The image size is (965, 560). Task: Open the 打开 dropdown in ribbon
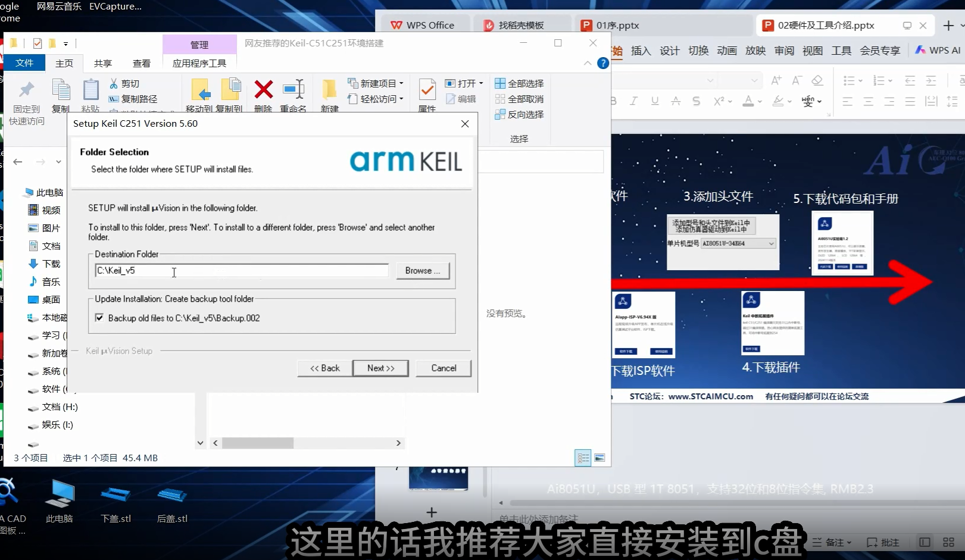click(x=464, y=83)
